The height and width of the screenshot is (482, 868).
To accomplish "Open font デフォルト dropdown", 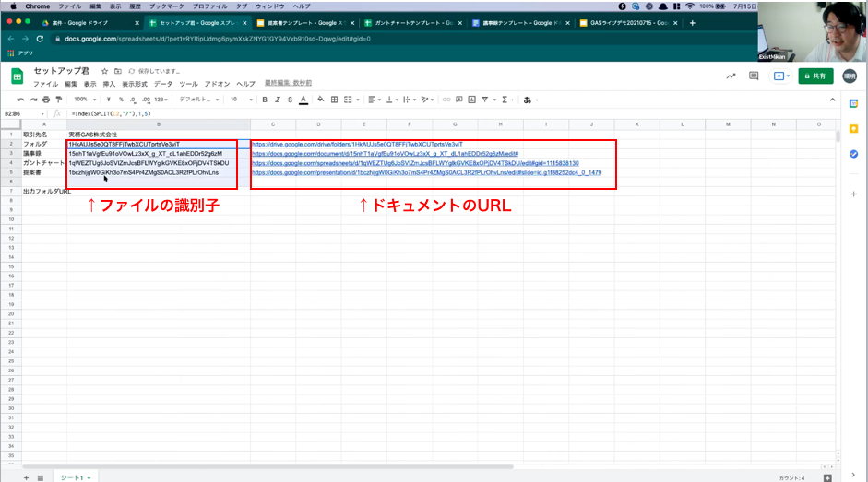I will tap(199, 100).
